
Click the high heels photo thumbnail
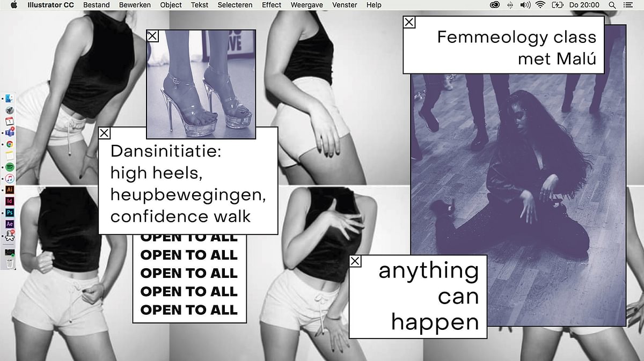point(201,84)
